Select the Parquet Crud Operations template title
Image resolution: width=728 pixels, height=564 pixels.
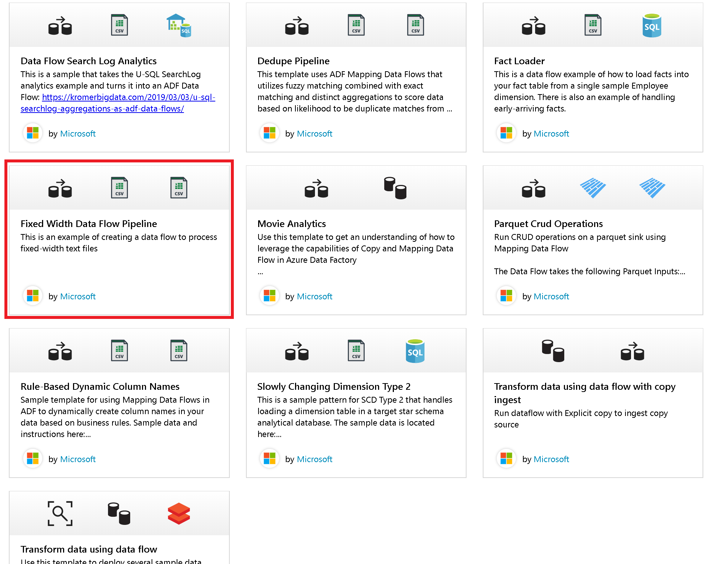tap(548, 224)
